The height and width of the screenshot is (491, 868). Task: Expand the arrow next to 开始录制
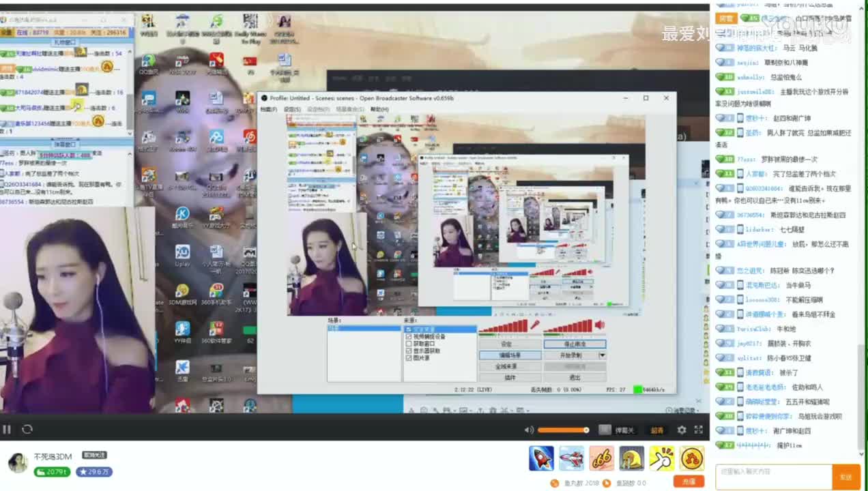tap(603, 355)
